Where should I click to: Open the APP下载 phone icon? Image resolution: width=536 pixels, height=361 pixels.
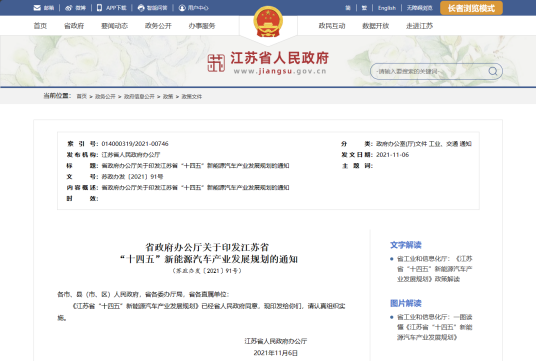pyautogui.click(x=99, y=8)
